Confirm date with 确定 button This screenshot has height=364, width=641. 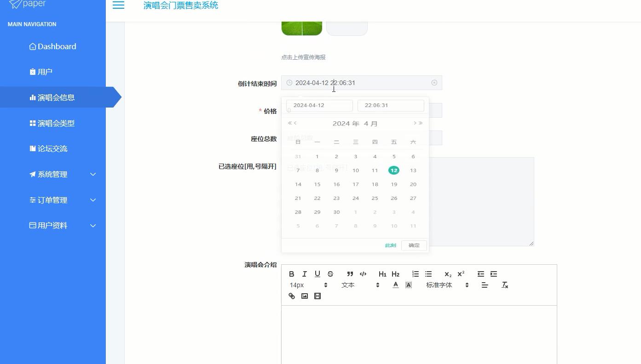click(414, 245)
